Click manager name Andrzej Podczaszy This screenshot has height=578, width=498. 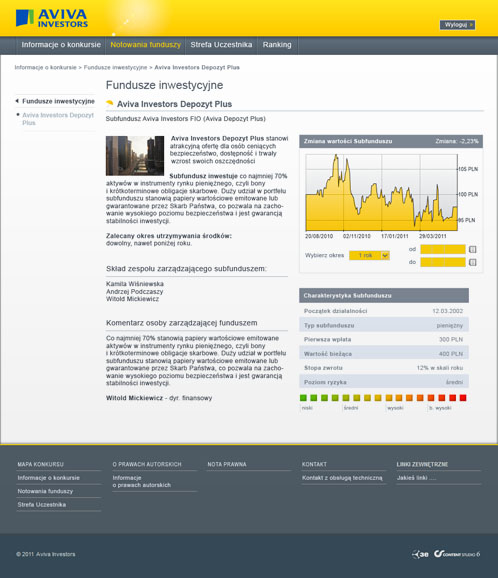tap(135, 292)
